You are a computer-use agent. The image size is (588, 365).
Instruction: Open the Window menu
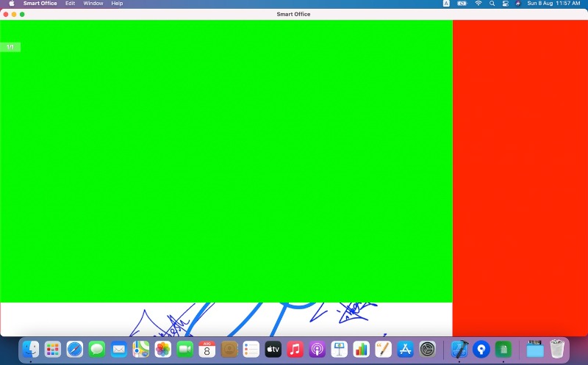pos(93,4)
